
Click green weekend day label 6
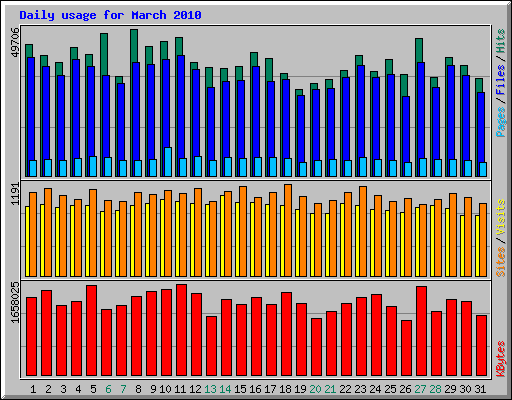tap(108, 389)
